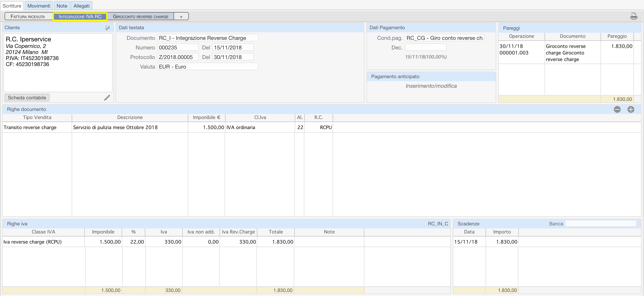Click the pencil edit icon under client details
644x296 pixels.
[107, 98]
